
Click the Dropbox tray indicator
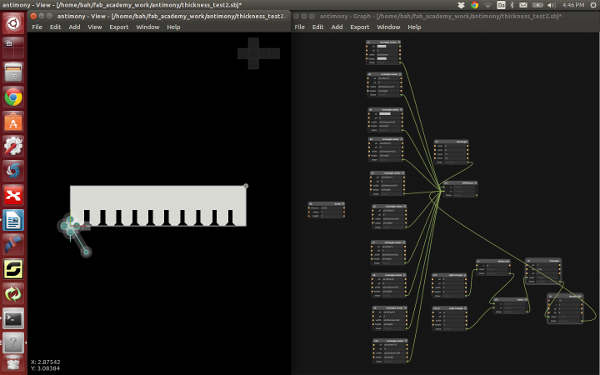461,5
